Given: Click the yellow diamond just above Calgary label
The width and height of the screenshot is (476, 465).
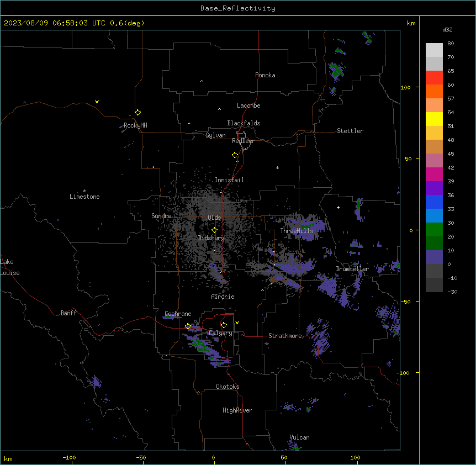Looking at the screenshot, I should 224,325.
